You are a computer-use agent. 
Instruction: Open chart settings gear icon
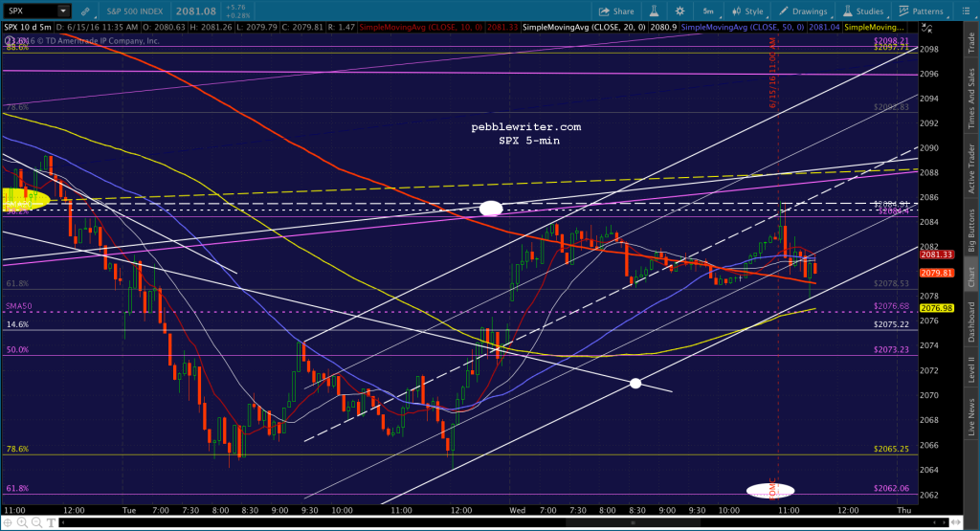tap(680, 11)
